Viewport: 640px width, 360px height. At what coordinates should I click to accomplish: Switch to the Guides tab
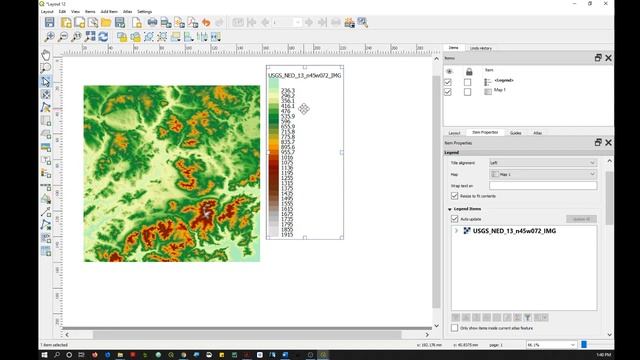point(516,133)
